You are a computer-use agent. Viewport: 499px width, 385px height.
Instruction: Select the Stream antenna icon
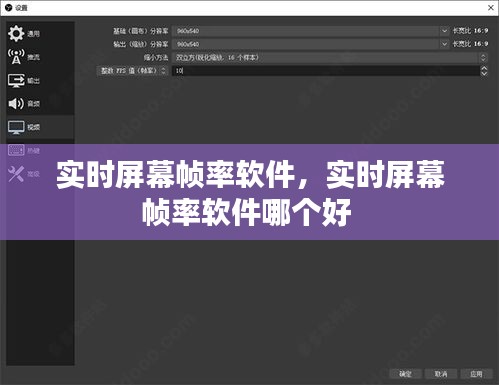pos(16,57)
